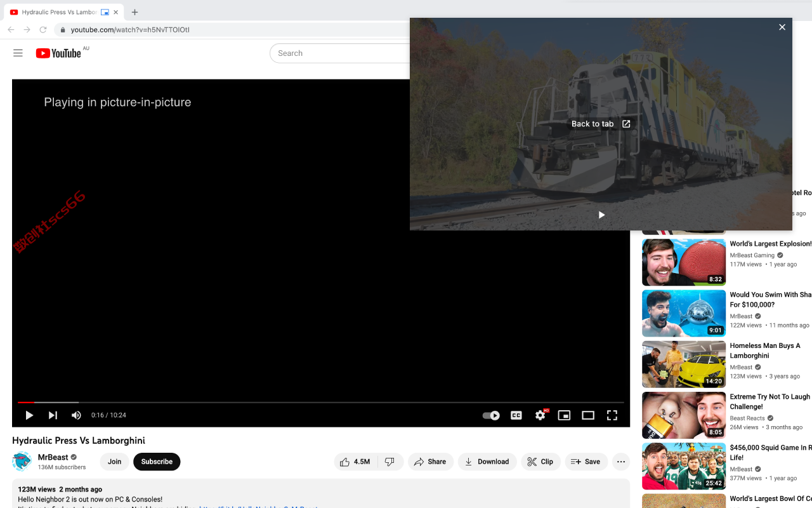The image size is (812, 508).
Task: Download the video
Action: [487, 462]
